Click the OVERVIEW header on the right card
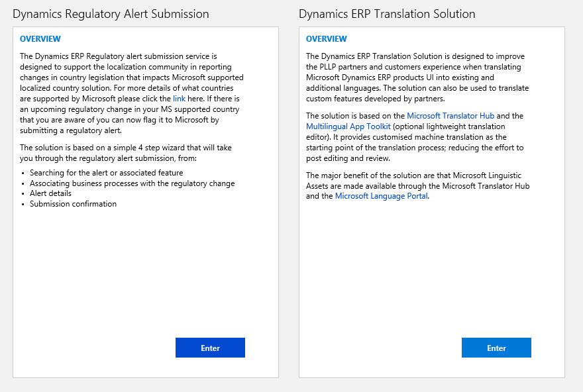 click(x=326, y=38)
